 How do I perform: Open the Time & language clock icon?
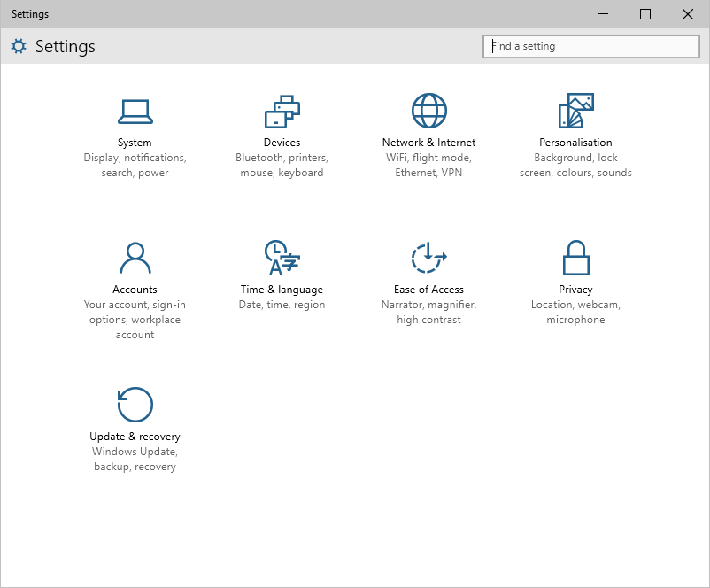coord(282,258)
